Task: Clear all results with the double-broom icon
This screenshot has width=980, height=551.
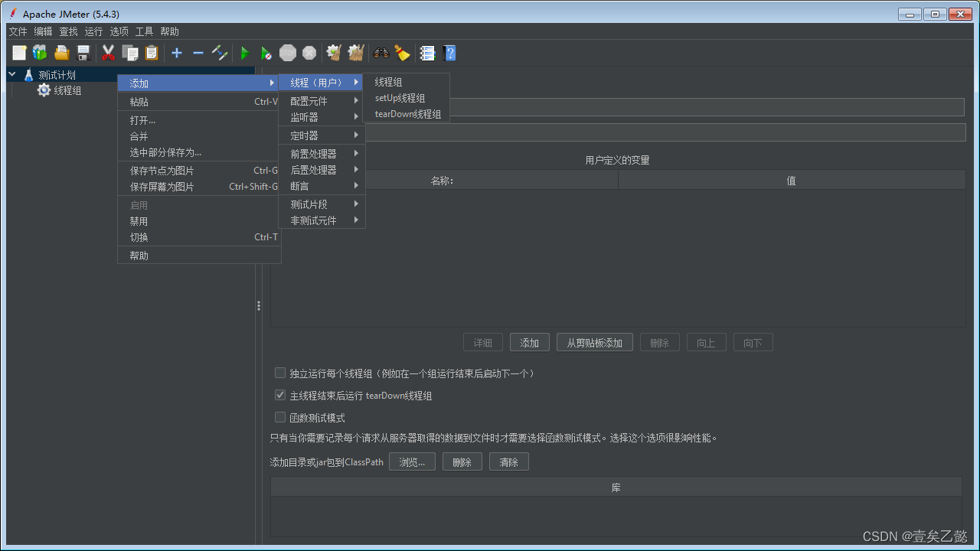Action: tap(356, 53)
